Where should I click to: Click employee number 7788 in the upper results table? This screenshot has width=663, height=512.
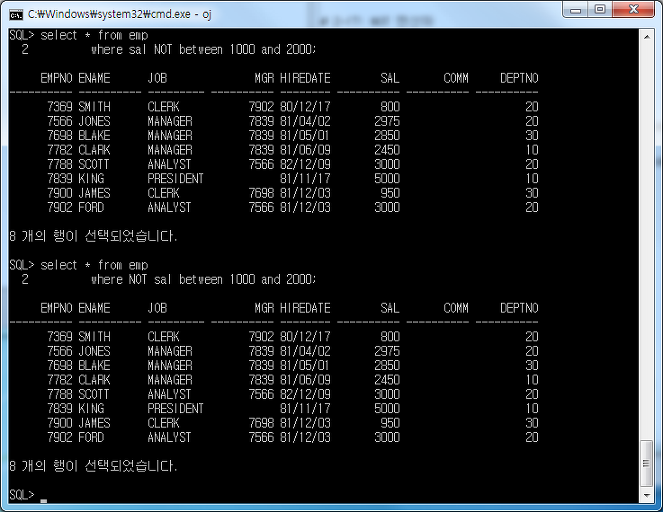pos(60,164)
